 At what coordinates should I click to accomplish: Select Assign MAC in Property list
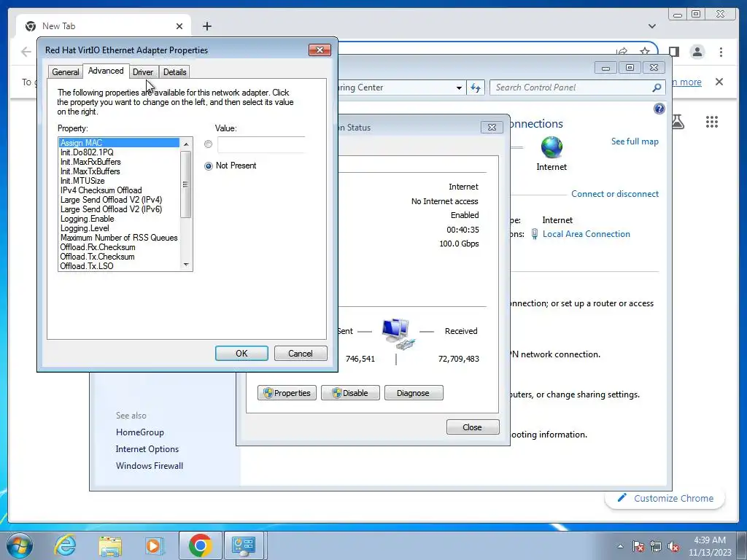click(x=119, y=142)
